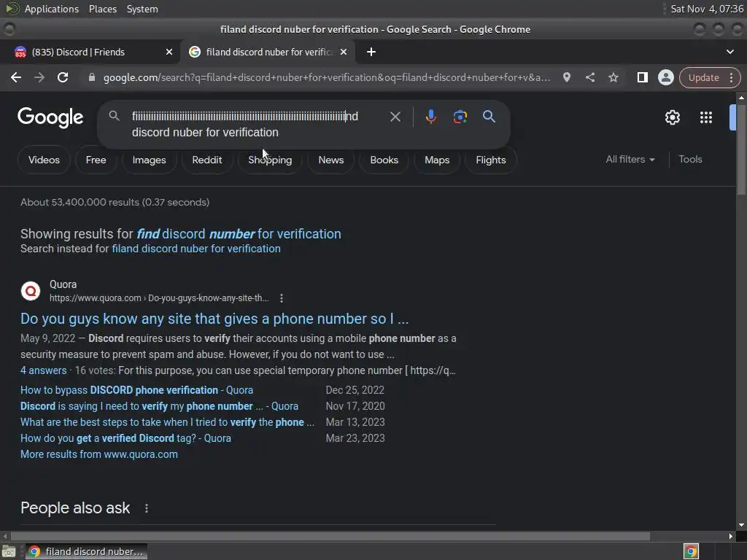Open the Places menu
This screenshot has height=560, width=747.
click(x=102, y=9)
